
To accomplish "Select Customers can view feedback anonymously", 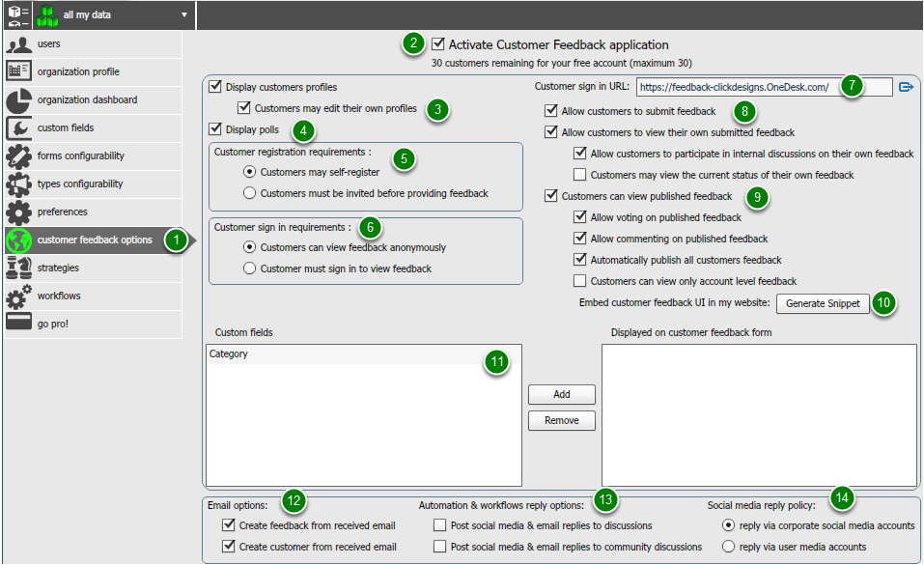I will tap(250, 247).
